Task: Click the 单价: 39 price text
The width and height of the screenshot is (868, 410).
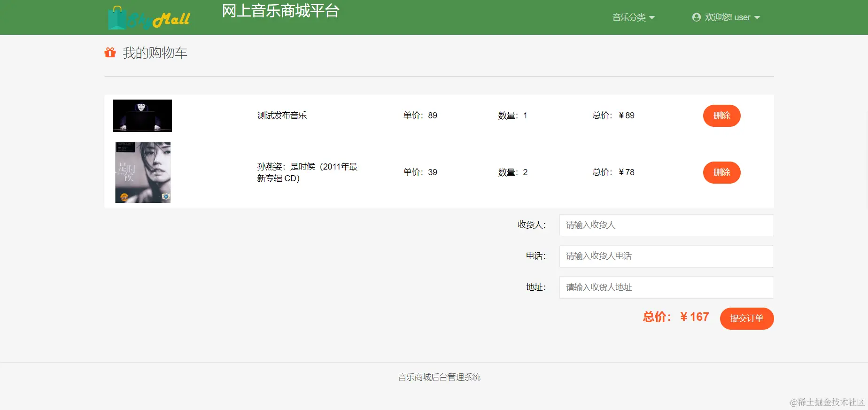Action: (420, 172)
